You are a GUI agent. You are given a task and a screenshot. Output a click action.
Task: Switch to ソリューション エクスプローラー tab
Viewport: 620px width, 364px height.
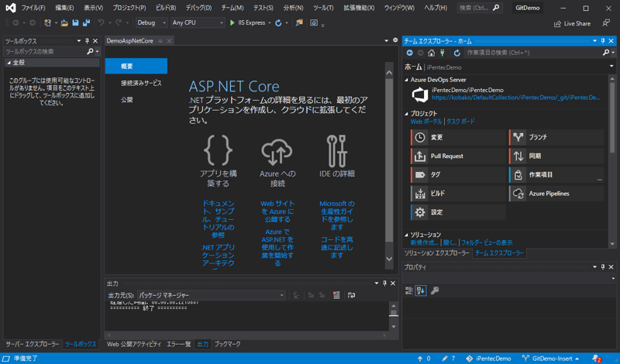point(436,253)
